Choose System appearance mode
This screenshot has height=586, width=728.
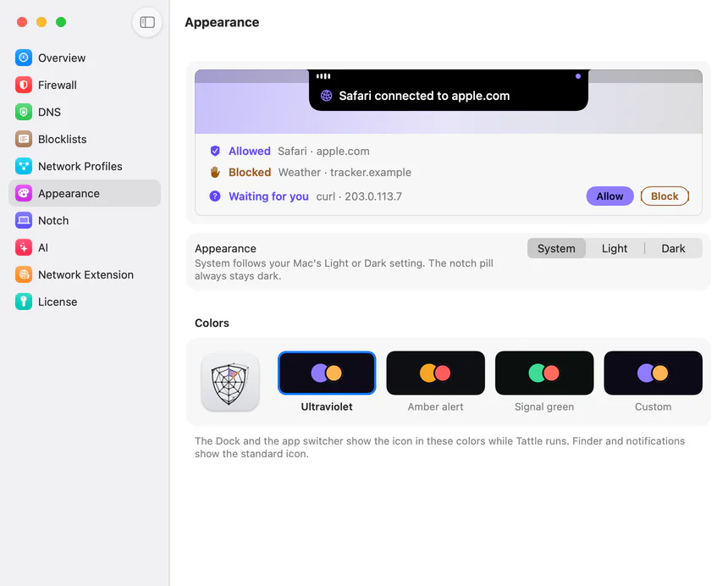556,248
